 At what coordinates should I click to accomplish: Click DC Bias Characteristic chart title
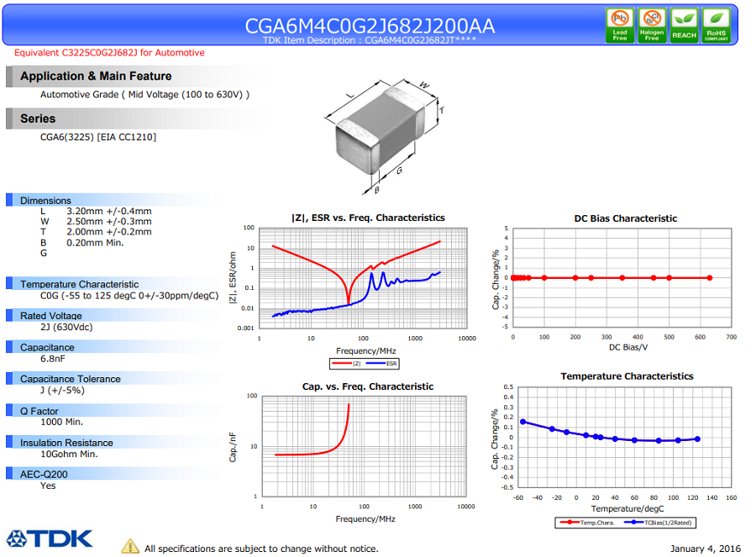coord(625,218)
